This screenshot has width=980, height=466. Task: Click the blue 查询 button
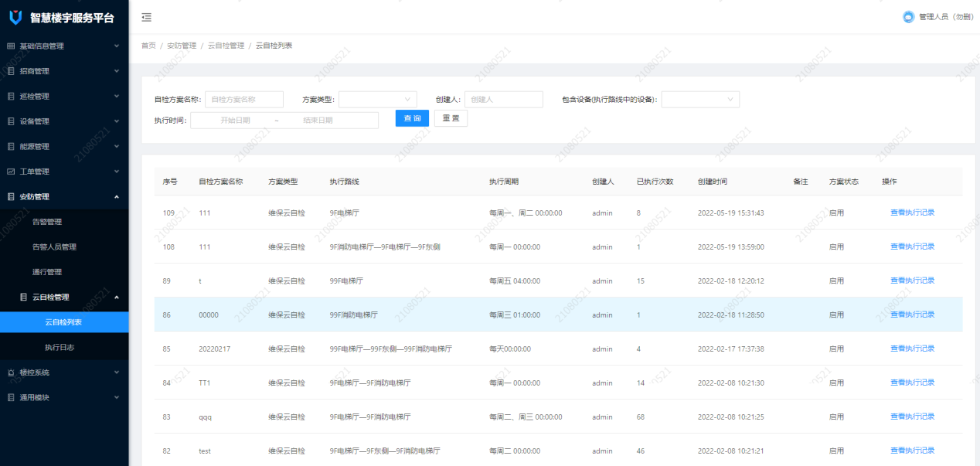(412, 118)
